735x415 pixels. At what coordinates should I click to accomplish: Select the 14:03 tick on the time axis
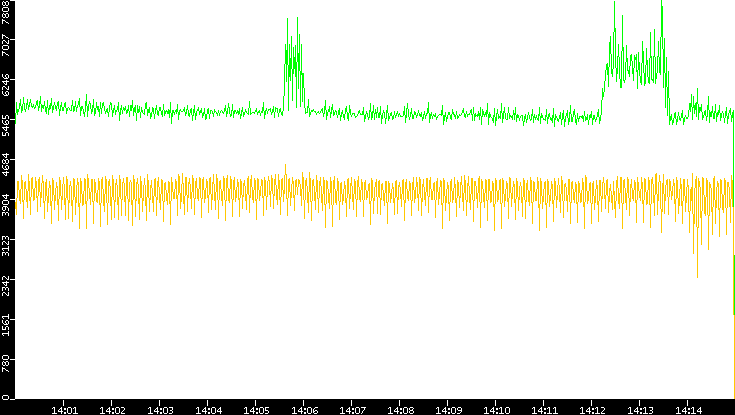pos(160,408)
